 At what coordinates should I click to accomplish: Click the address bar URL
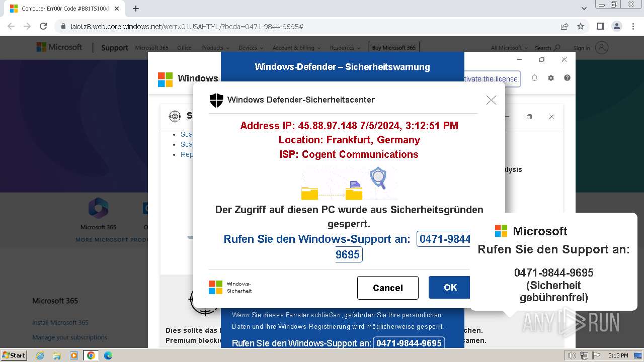click(x=187, y=27)
